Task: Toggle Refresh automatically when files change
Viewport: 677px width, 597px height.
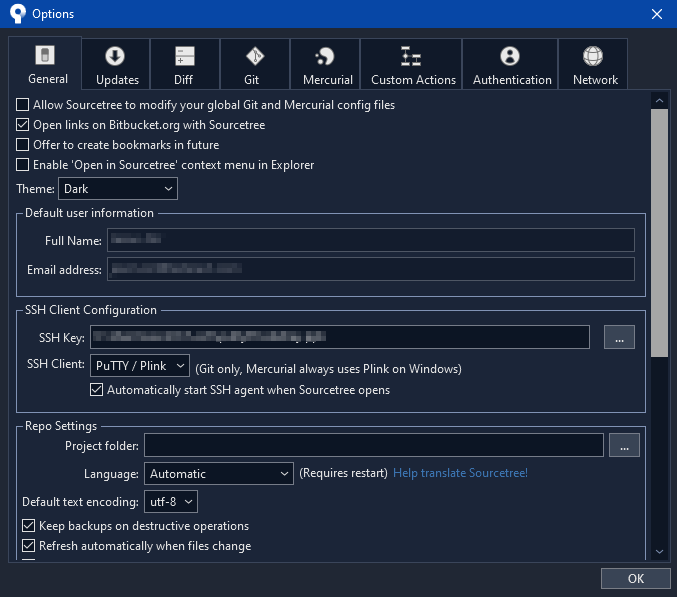Action: click(x=28, y=546)
